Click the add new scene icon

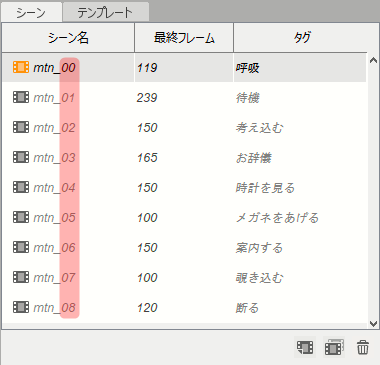tap(305, 347)
